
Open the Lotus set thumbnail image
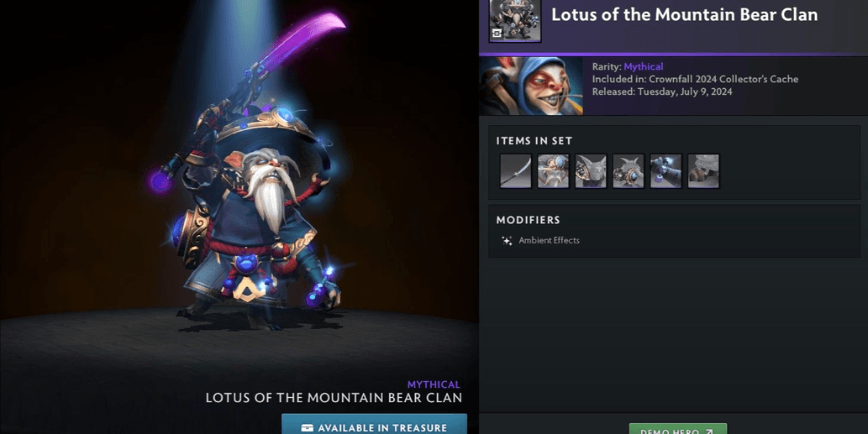pos(515,20)
